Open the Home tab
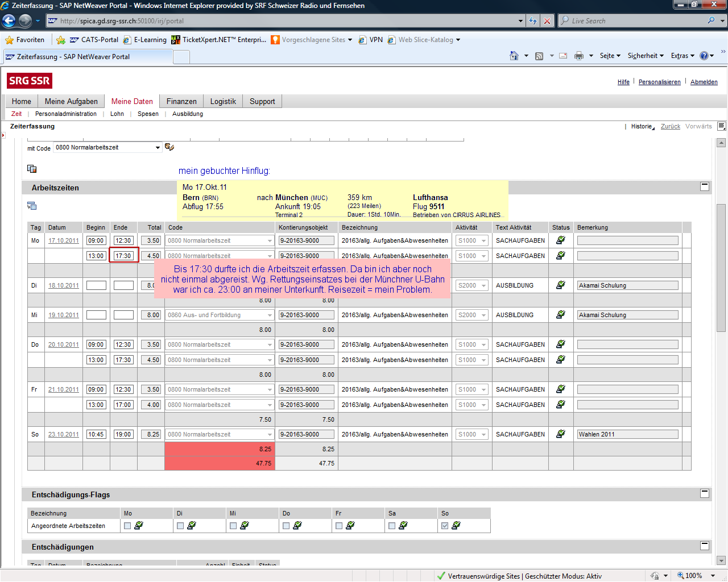 pos(22,101)
